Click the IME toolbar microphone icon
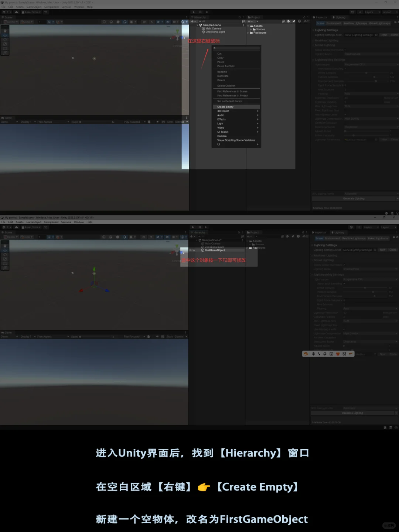This screenshot has height=532, width=399. pos(325,354)
